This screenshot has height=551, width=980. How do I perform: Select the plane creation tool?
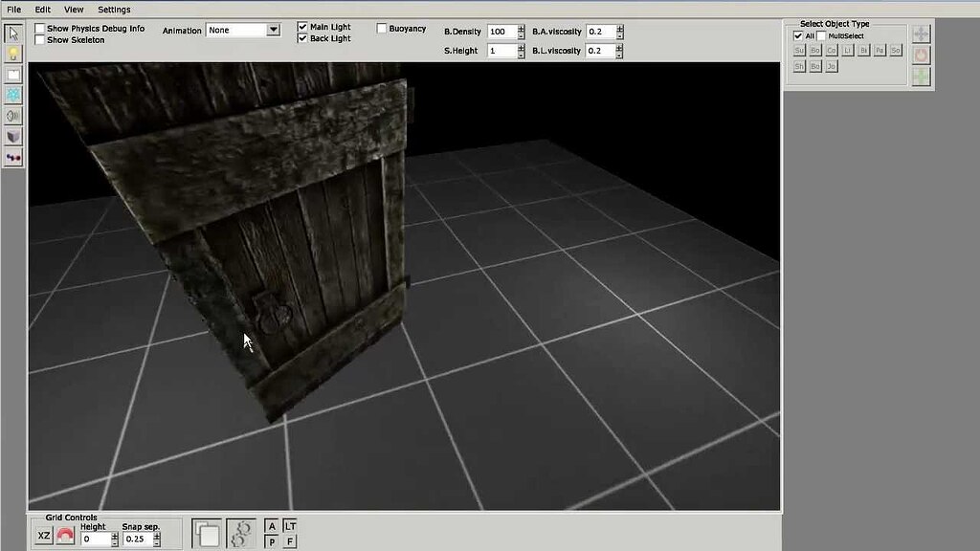click(12, 73)
